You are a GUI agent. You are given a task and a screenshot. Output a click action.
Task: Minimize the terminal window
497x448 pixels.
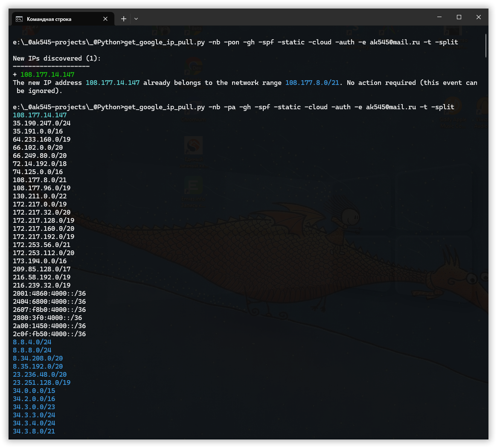click(439, 17)
